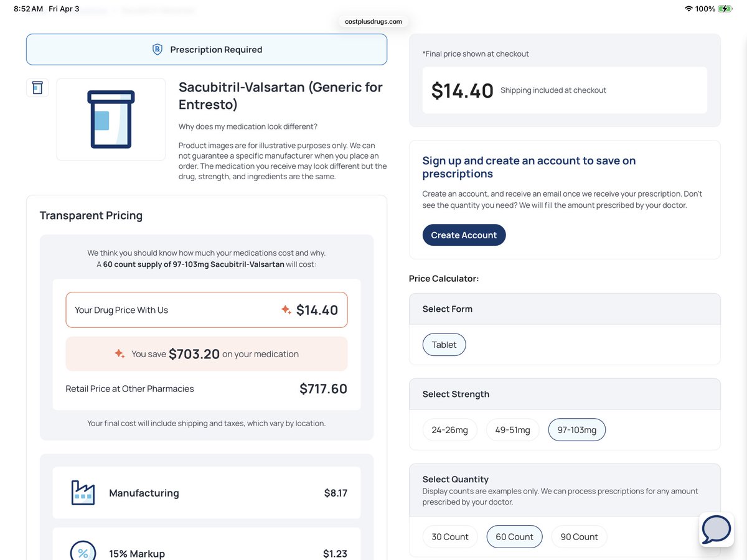Click the 'Sign up and create an account' heading

click(x=529, y=167)
